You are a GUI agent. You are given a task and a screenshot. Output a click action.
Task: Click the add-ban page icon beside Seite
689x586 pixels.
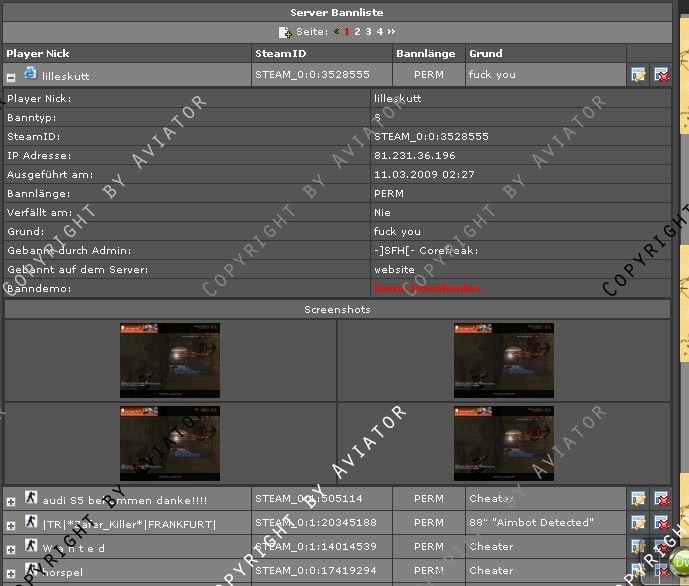tap(285, 32)
